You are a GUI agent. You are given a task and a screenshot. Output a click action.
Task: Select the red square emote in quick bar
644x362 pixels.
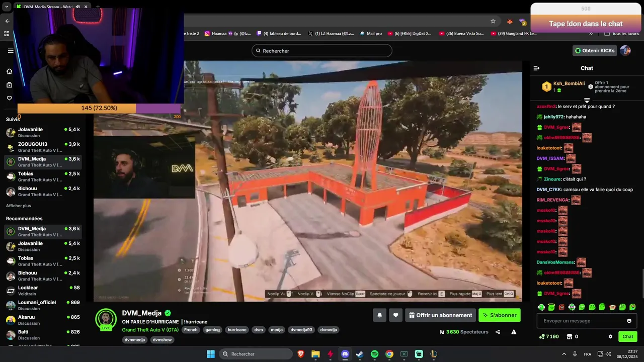pyautogui.click(x=561, y=307)
